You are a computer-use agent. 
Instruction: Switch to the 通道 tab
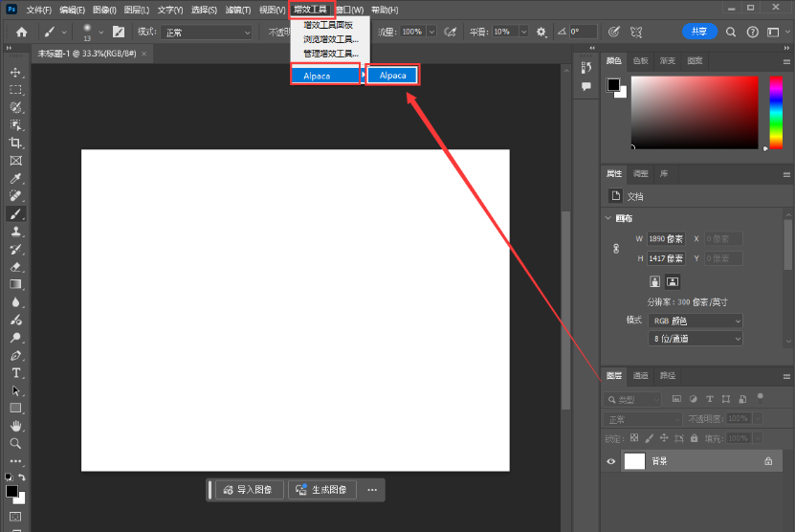(640, 376)
